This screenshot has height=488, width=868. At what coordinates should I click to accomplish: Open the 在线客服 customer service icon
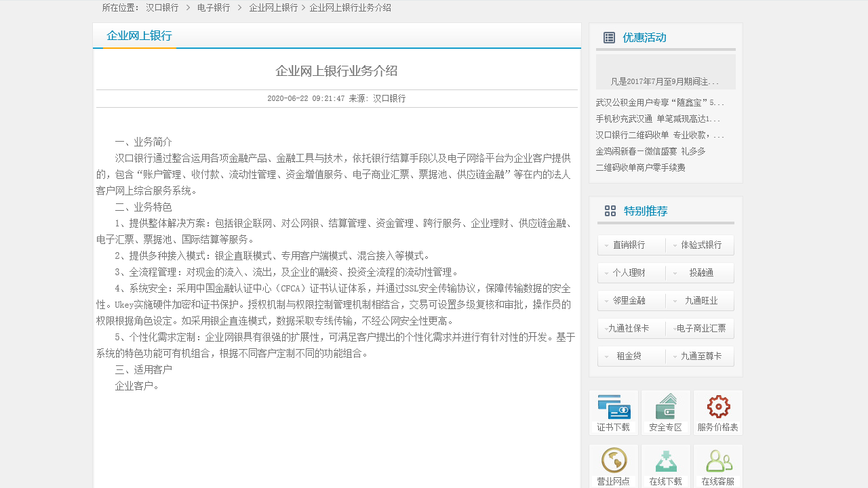click(x=718, y=460)
